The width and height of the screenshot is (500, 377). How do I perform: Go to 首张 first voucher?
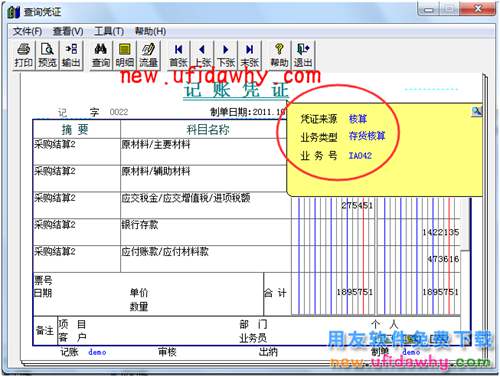(178, 55)
